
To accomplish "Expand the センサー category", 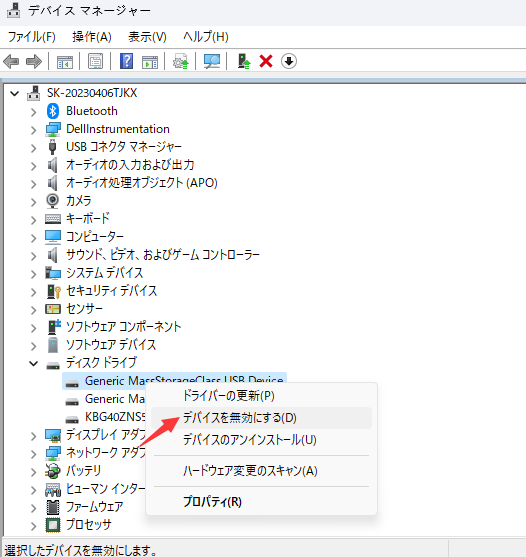I will (33, 310).
